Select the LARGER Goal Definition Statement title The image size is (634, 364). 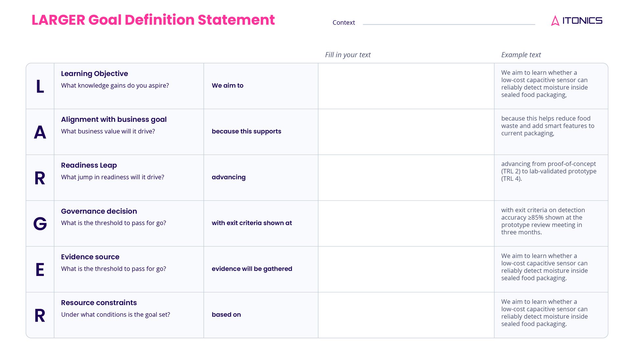pyautogui.click(x=153, y=20)
